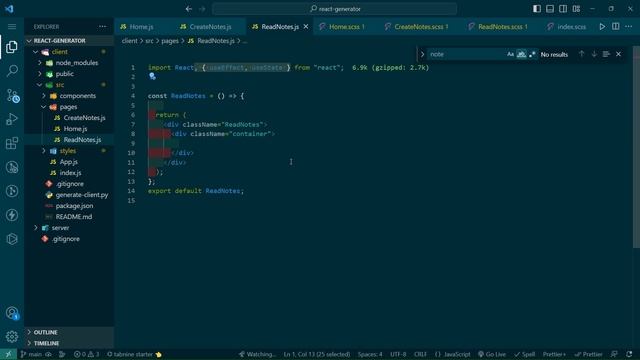The height and width of the screenshot is (360, 640).
Task: Open Home.js in explorer tree
Action: click(x=76, y=129)
